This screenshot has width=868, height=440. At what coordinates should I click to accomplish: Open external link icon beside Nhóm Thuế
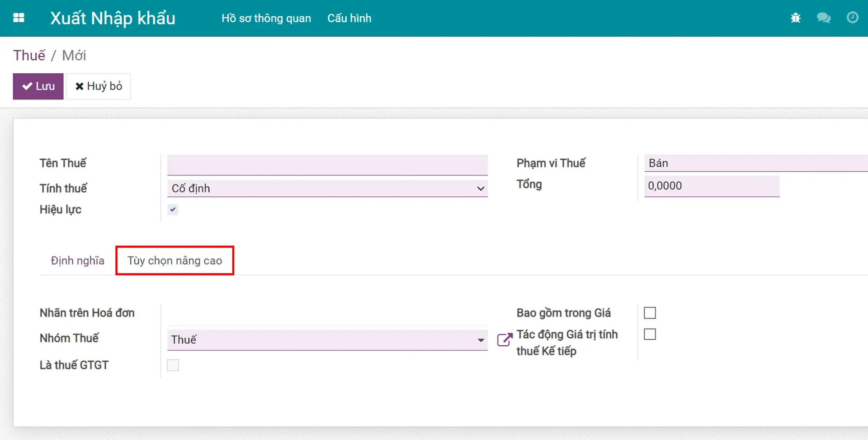[505, 340]
